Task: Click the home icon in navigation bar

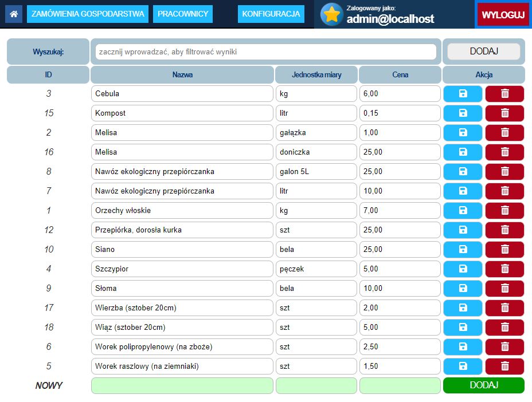Action: [14, 14]
